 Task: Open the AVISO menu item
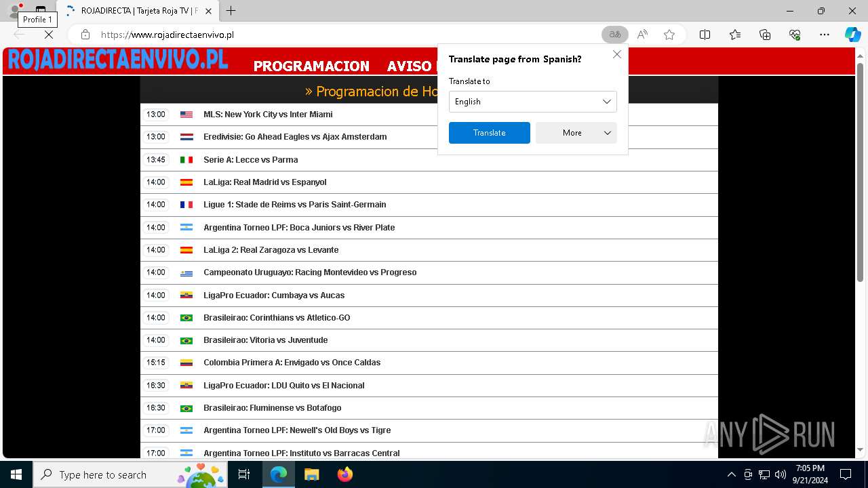coord(412,66)
